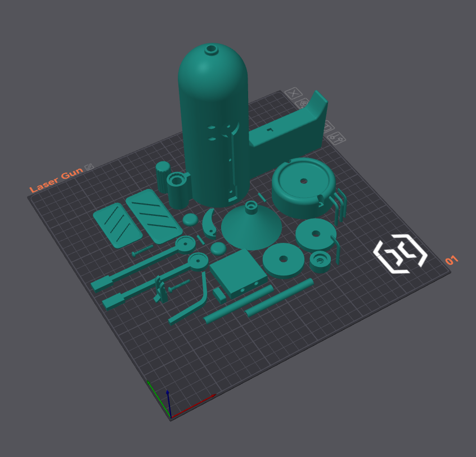Click the auto-orient icon beside the plate
The height and width of the screenshot is (457, 476).
pos(302,104)
